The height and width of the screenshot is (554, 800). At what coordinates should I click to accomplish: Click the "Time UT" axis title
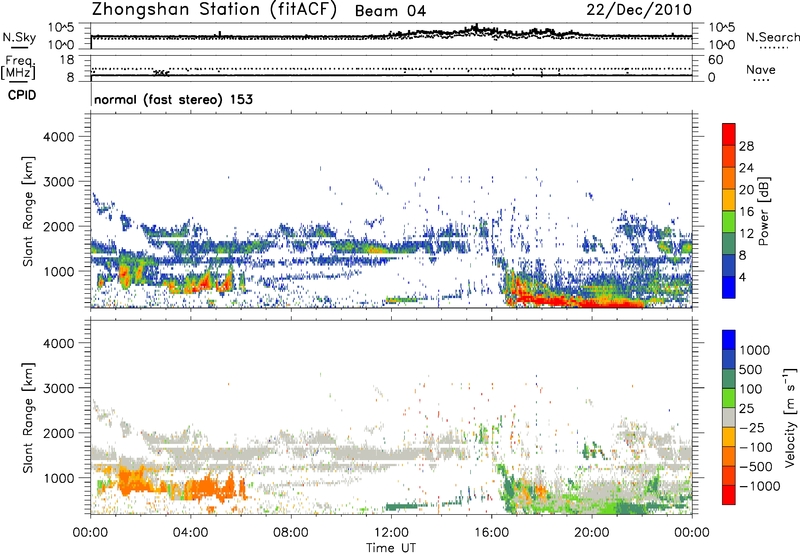(391, 548)
